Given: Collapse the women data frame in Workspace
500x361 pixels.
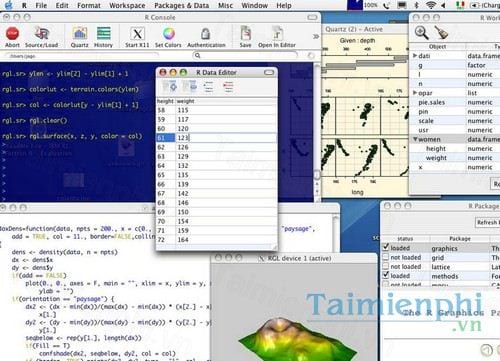Looking at the screenshot, I should coord(415,139).
